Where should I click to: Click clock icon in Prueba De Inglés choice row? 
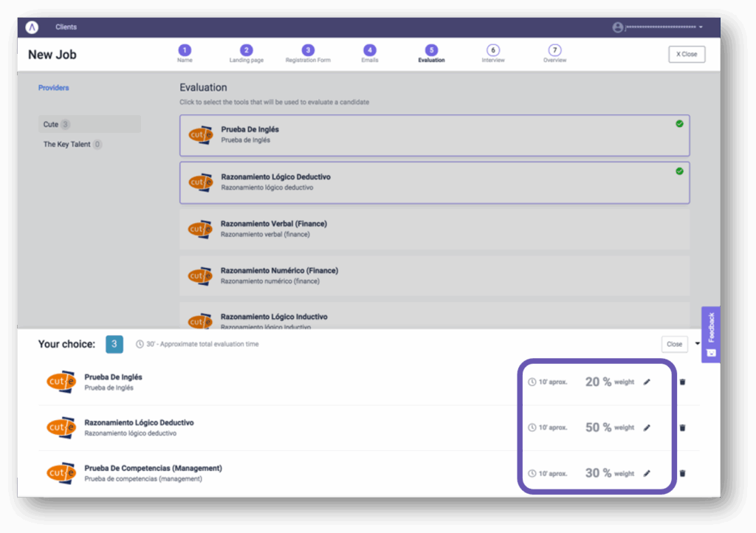pos(532,382)
